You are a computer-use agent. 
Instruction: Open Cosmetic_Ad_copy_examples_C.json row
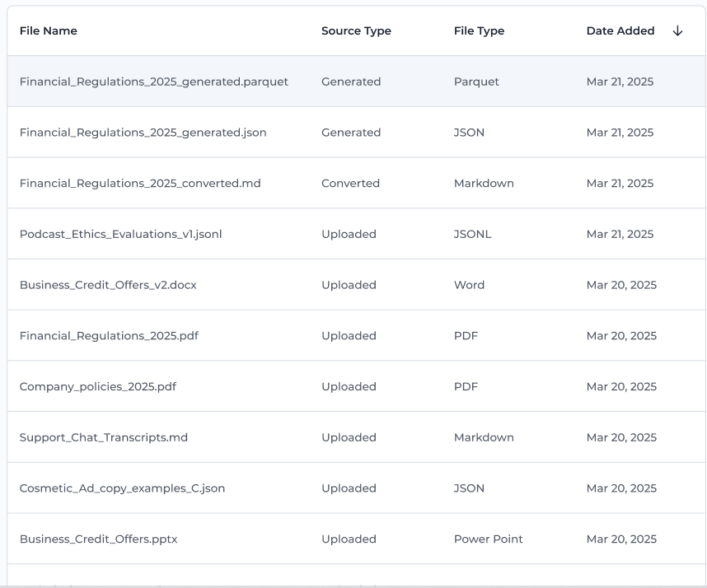pyautogui.click(x=356, y=488)
